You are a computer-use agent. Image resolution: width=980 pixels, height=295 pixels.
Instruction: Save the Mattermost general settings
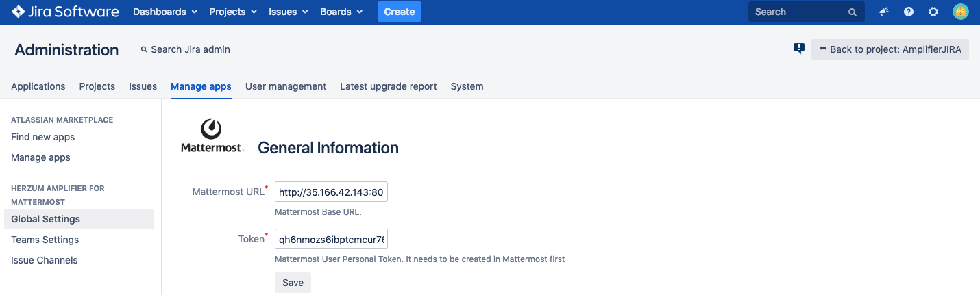tap(293, 283)
